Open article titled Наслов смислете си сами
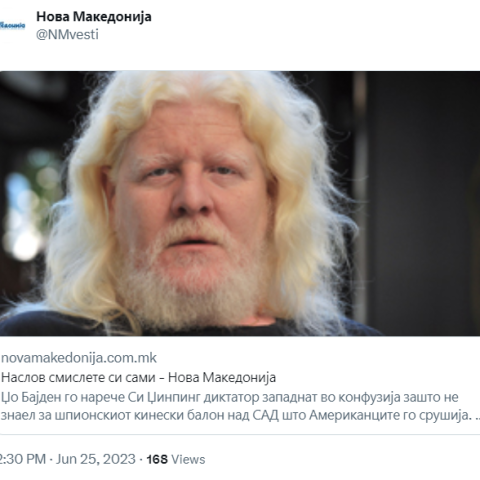Screen dimensions: 480x480 [78, 378]
